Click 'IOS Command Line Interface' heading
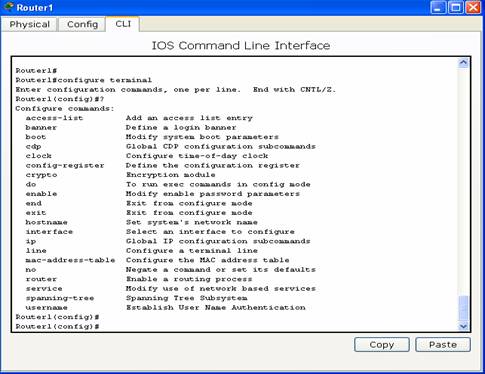 (x=241, y=45)
